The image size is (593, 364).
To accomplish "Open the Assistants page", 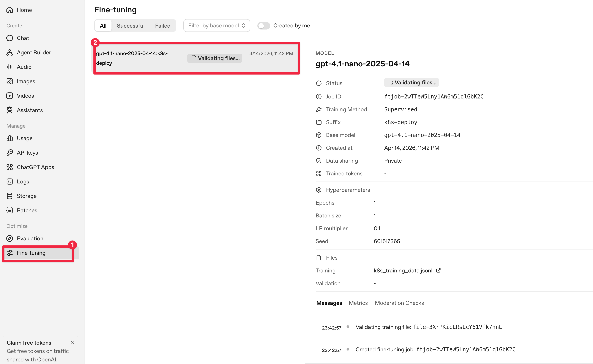I will tap(30, 110).
